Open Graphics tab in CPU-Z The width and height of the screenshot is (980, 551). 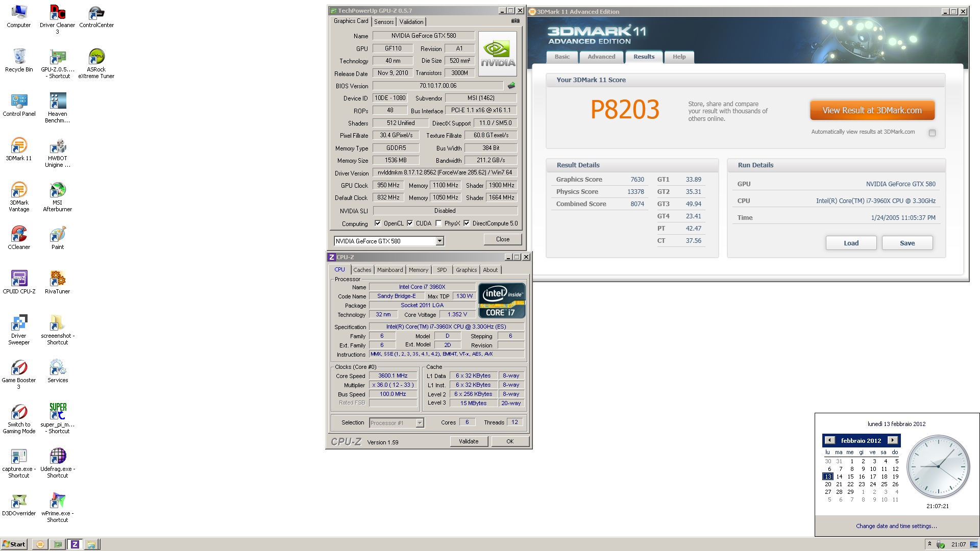467,270
